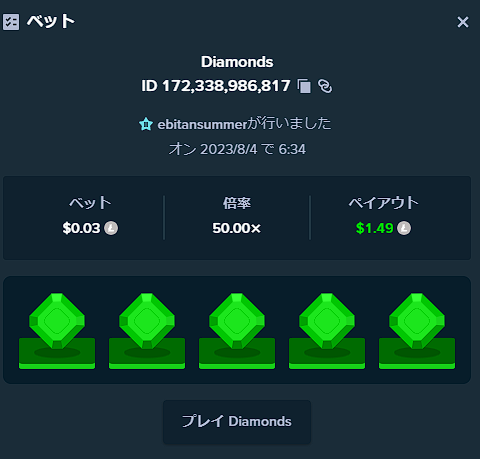This screenshot has width=480, height=459.
Task: Select the second green diamond
Action: [147, 331]
